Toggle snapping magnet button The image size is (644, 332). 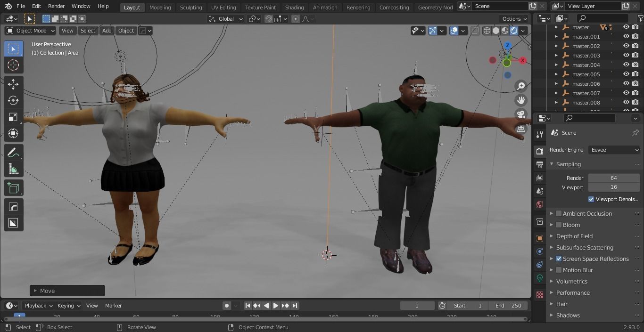tap(269, 19)
